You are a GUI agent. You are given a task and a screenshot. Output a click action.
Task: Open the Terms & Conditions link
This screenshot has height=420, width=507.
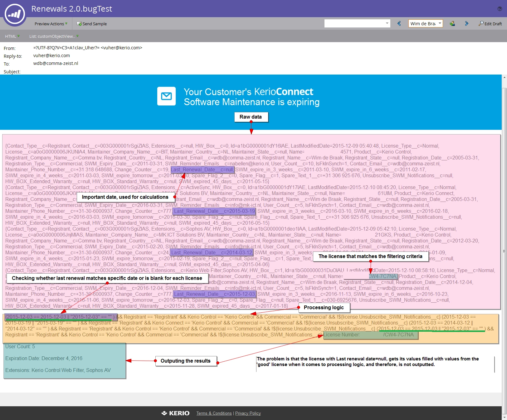point(214,413)
